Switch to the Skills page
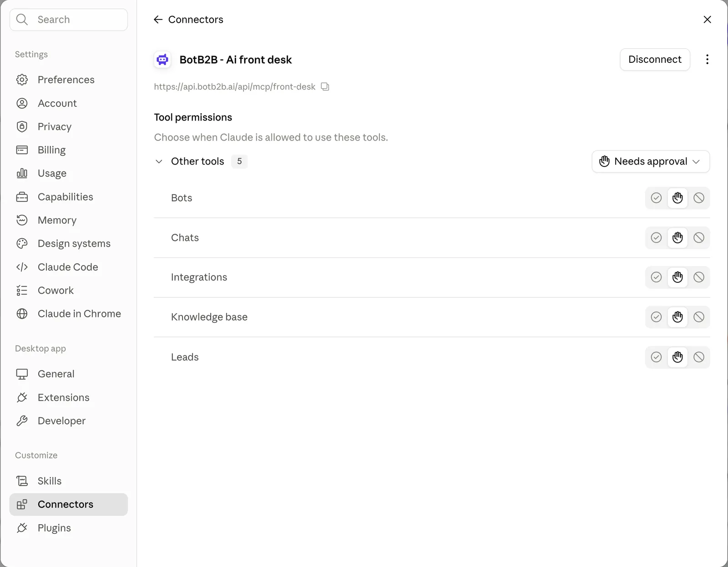The width and height of the screenshot is (728, 567). pos(69,481)
